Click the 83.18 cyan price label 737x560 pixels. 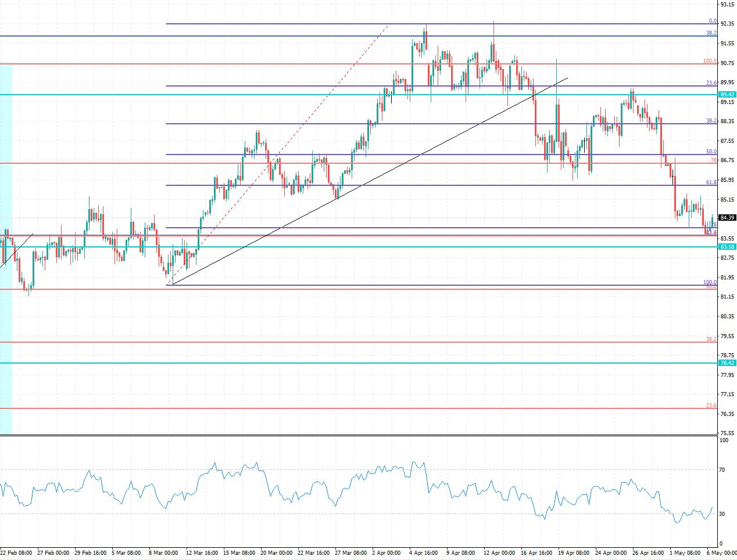(727, 247)
